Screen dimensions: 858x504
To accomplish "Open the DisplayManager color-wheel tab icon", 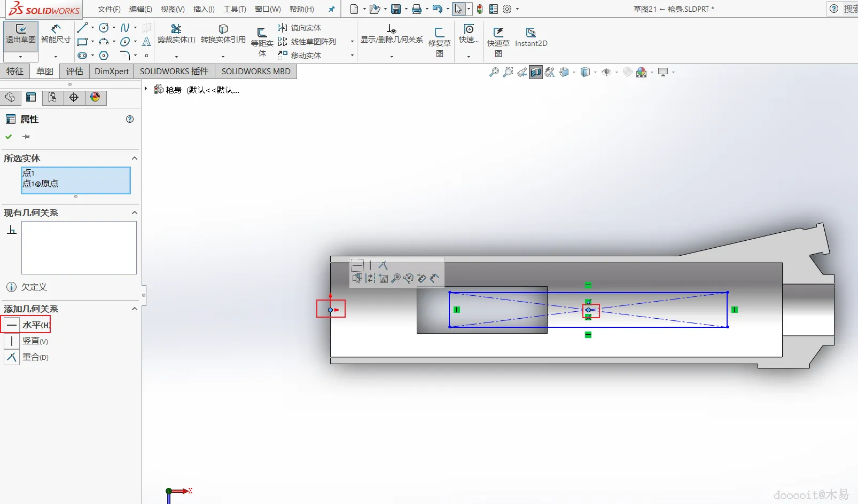I will [x=95, y=97].
